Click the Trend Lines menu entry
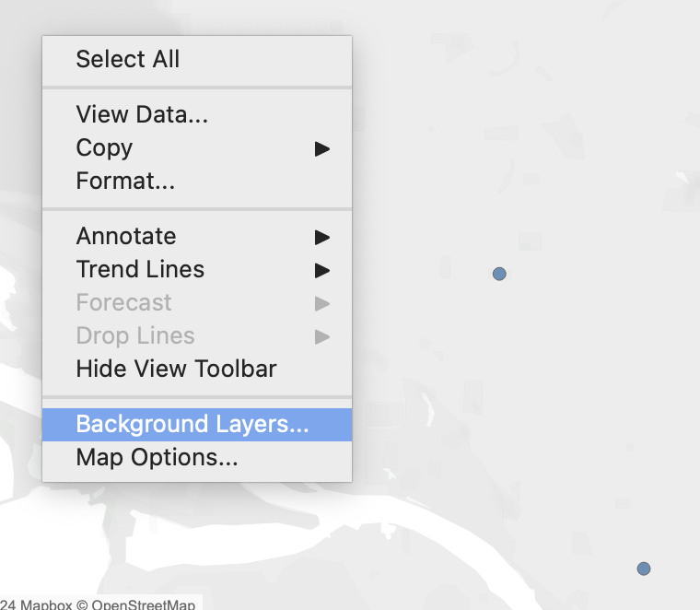Screen dimensions: 700x610 point(140,270)
